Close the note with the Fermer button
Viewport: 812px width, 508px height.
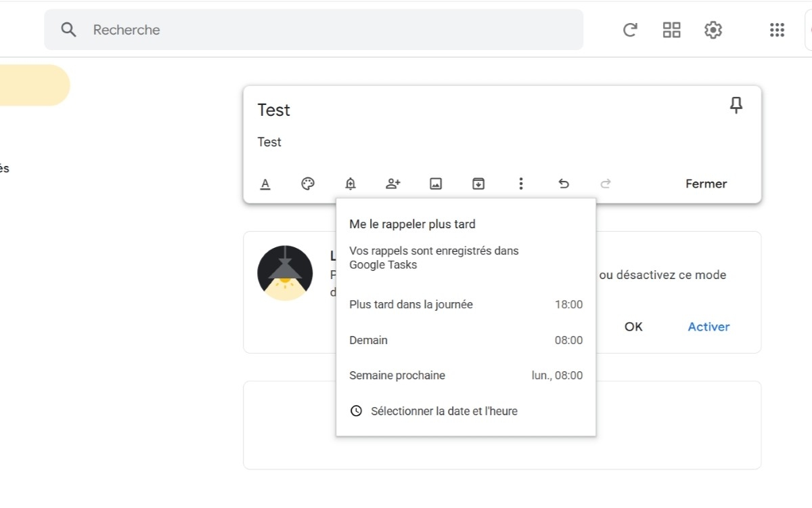pos(706,183)
